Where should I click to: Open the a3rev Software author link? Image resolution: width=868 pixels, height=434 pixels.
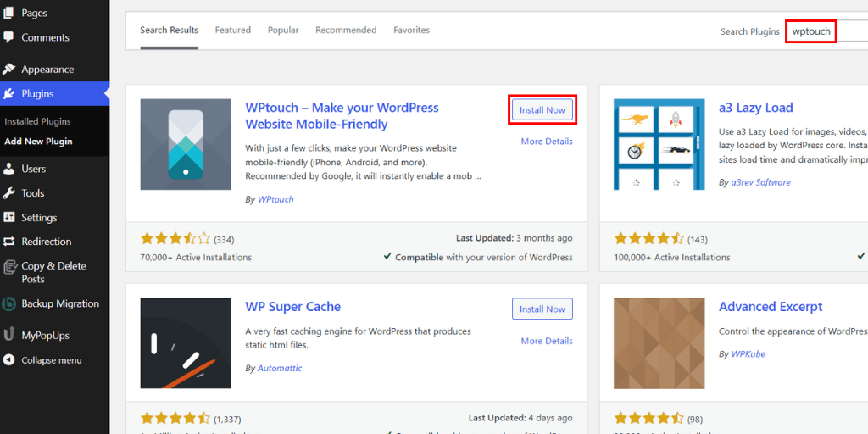[760, 182]
